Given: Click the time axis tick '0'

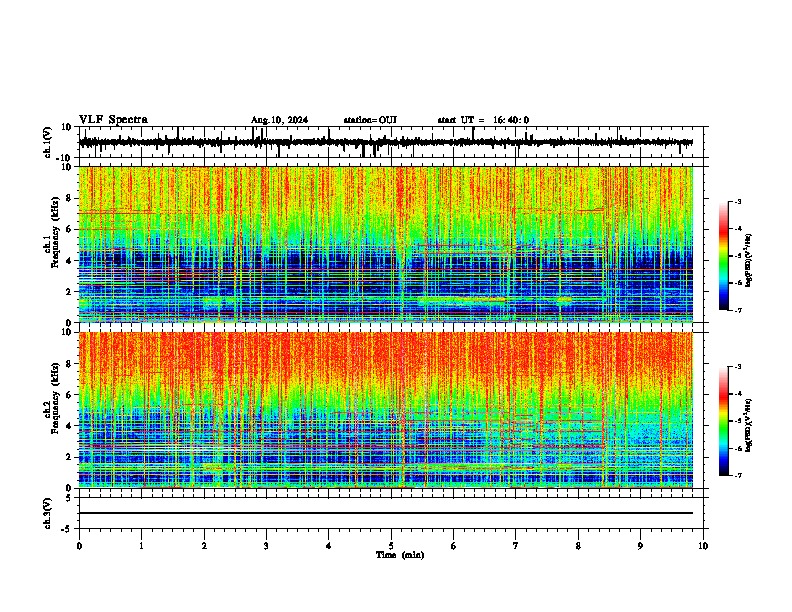Looking at the screenshot, I should [x=79, y=546].
